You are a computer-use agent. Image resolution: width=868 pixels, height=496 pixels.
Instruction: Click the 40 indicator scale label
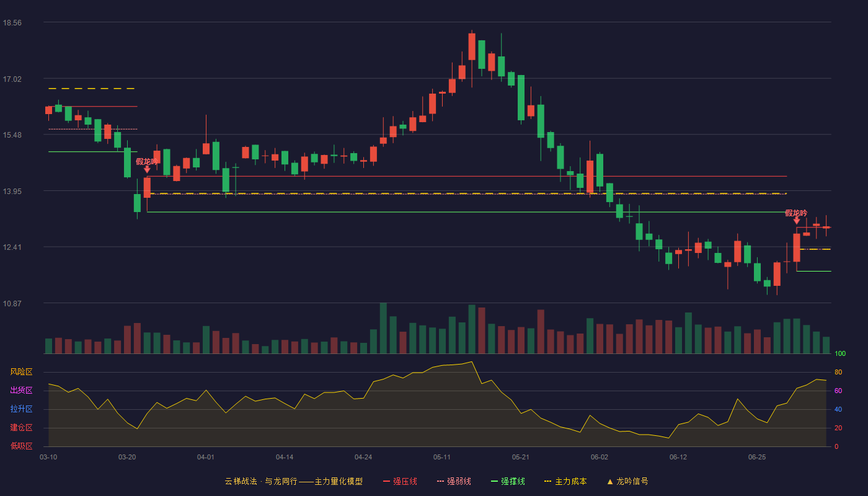pyautogui.click(x=838, y=410)
